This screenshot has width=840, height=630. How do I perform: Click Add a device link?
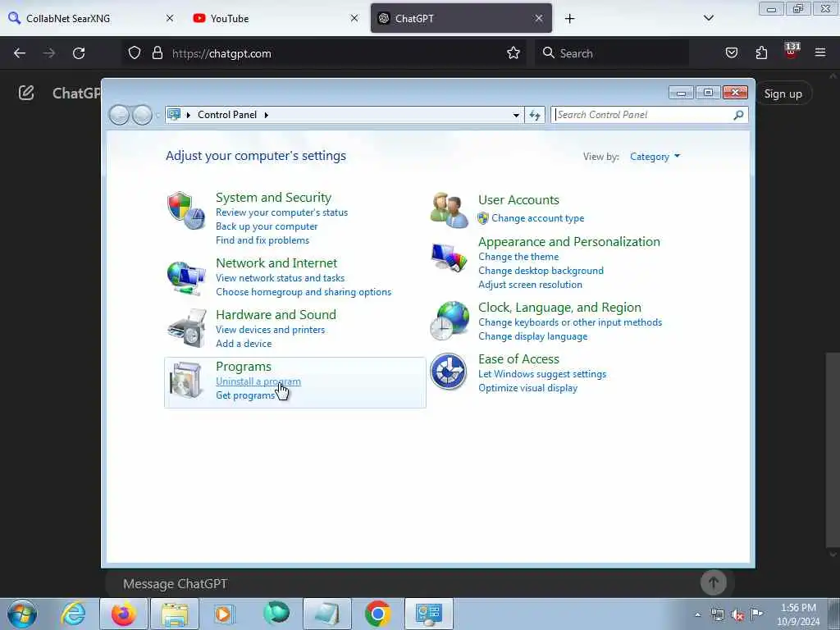243,344
